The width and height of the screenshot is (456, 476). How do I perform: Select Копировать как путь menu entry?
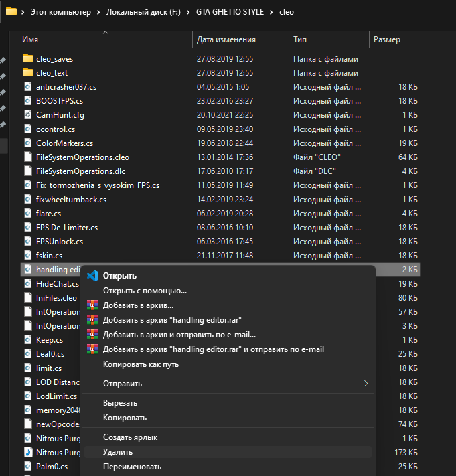(228, 364)
